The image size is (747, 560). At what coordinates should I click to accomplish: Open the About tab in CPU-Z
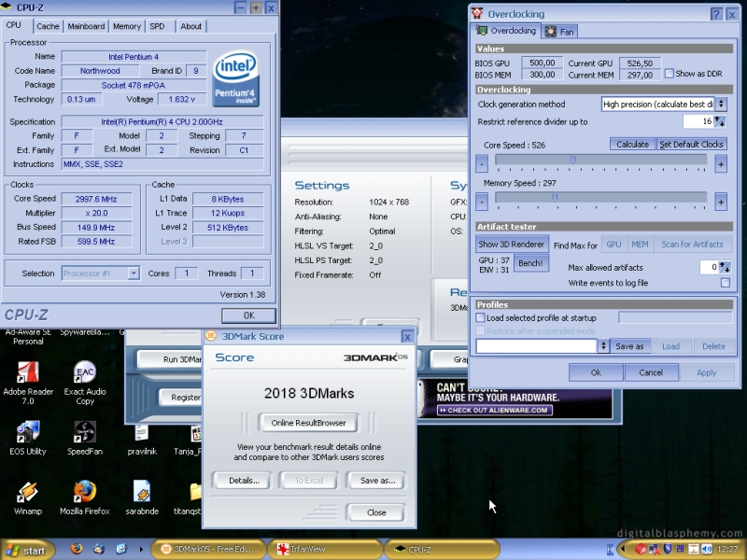[191, 26]
